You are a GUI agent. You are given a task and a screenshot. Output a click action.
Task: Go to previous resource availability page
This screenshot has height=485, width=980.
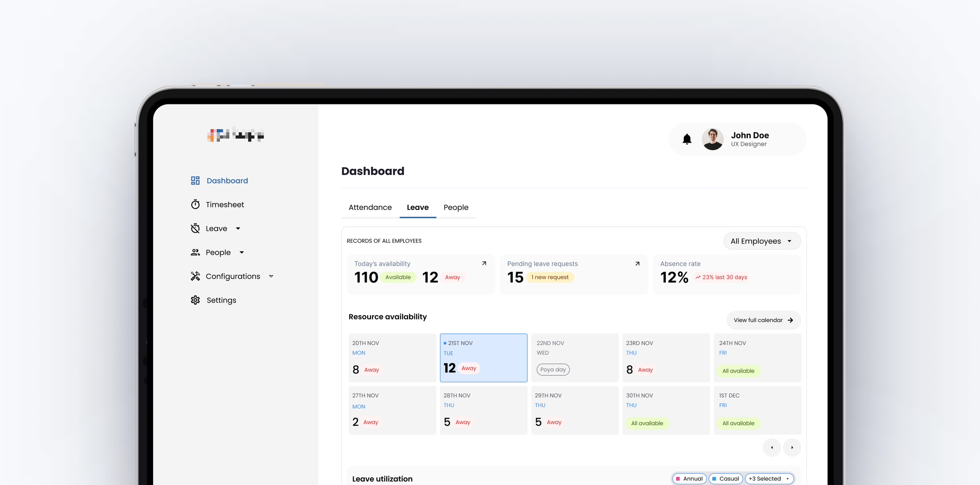click(772, 447)
